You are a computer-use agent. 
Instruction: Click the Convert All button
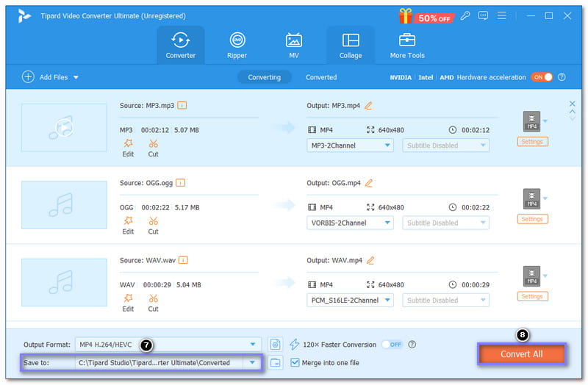coord(522,354)
